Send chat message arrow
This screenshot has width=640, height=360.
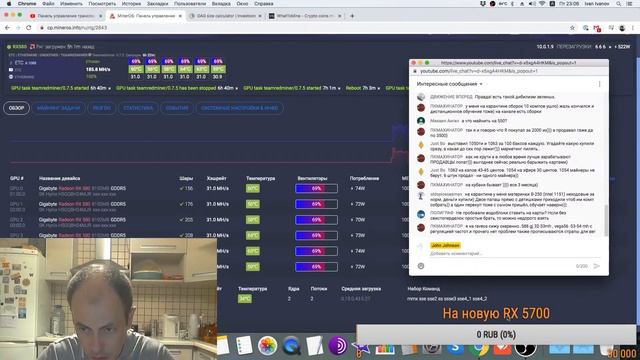[596, 266]
